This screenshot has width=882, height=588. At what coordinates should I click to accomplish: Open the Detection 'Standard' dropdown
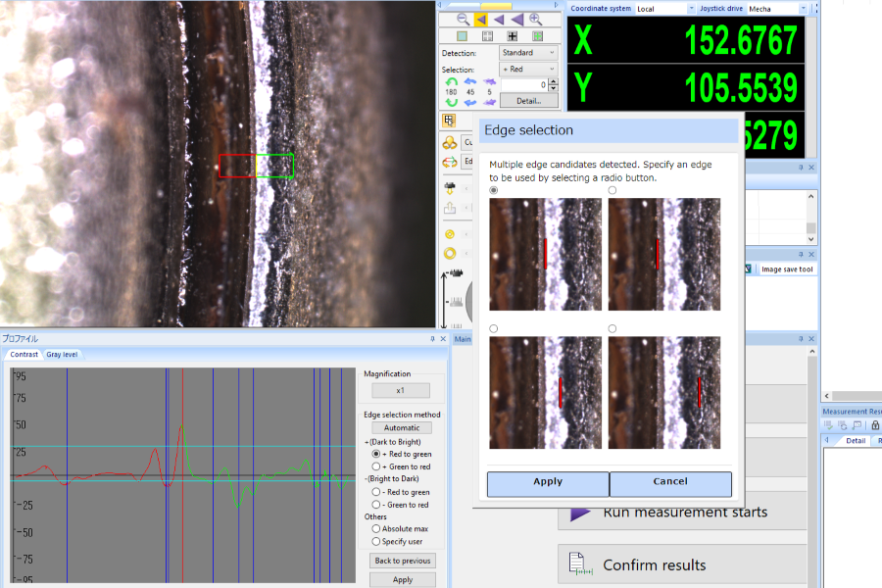tap(527, 52)
